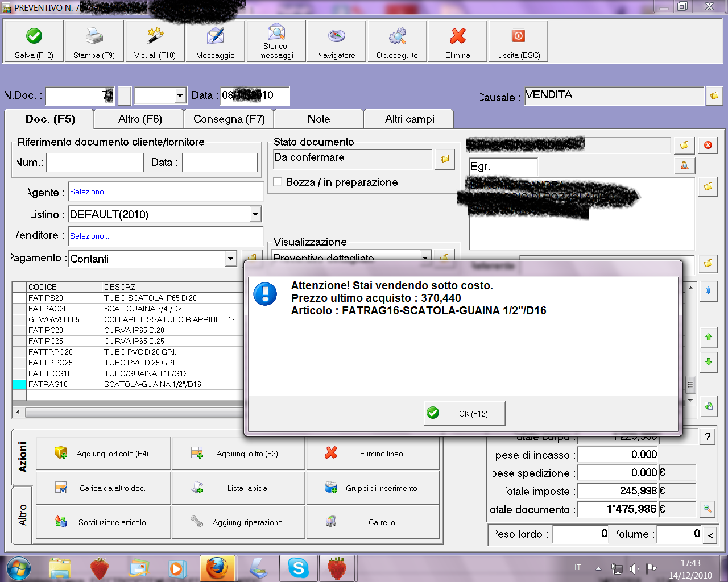This screenshot has height=582, width=728.
Task: Open Windows Media Player from taskbar
Action: point(176,568)
